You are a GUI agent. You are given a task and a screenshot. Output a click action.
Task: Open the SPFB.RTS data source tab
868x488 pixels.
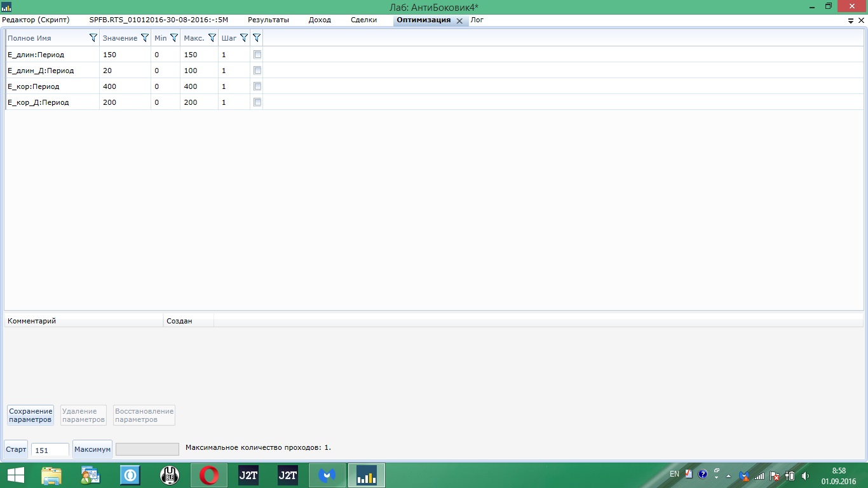tap(158, 20)
